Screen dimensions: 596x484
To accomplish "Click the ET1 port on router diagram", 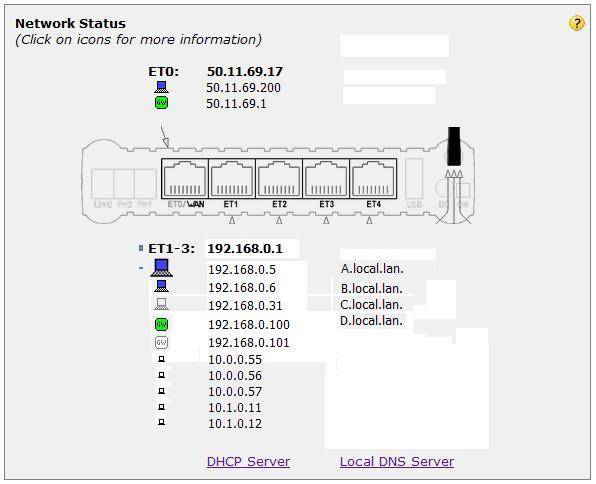I will (232, 179).
